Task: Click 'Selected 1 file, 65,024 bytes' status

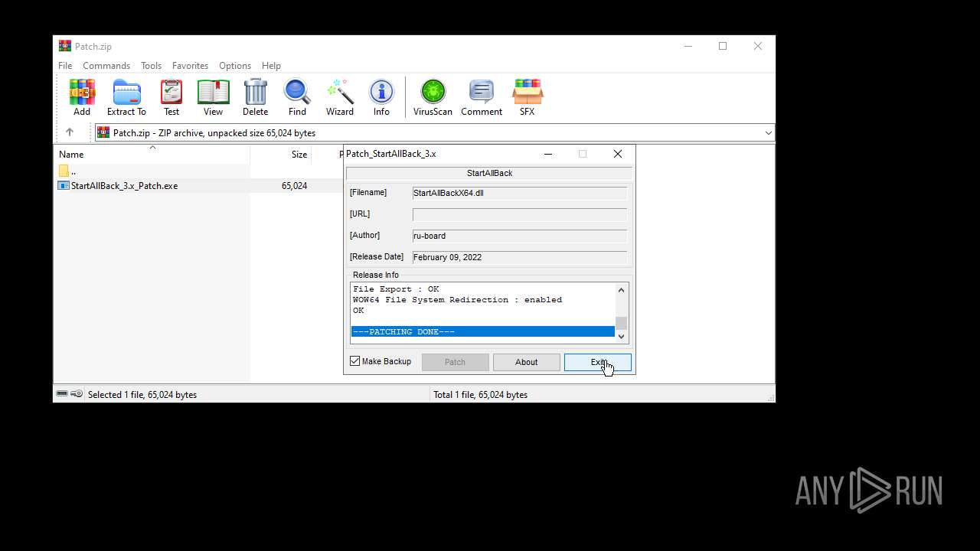Action: click(142, 394)
